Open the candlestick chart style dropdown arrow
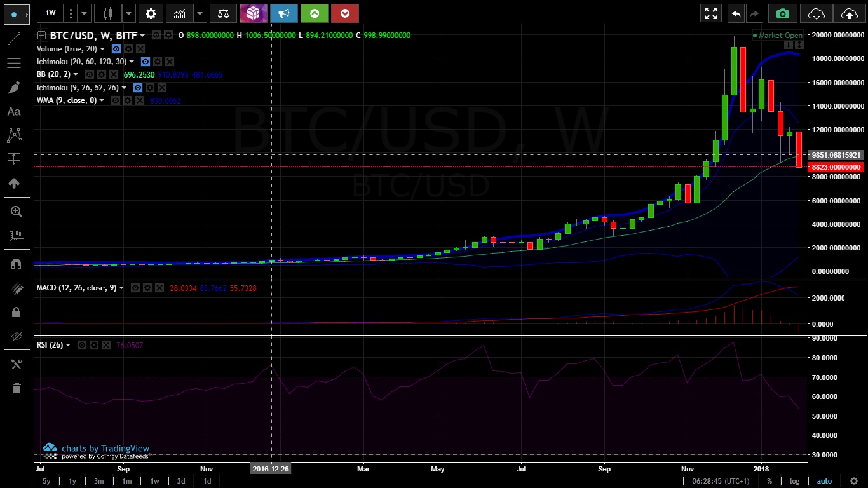Viewport: 868px width, 488px height. pyautogui.click(x=128, y=13)
